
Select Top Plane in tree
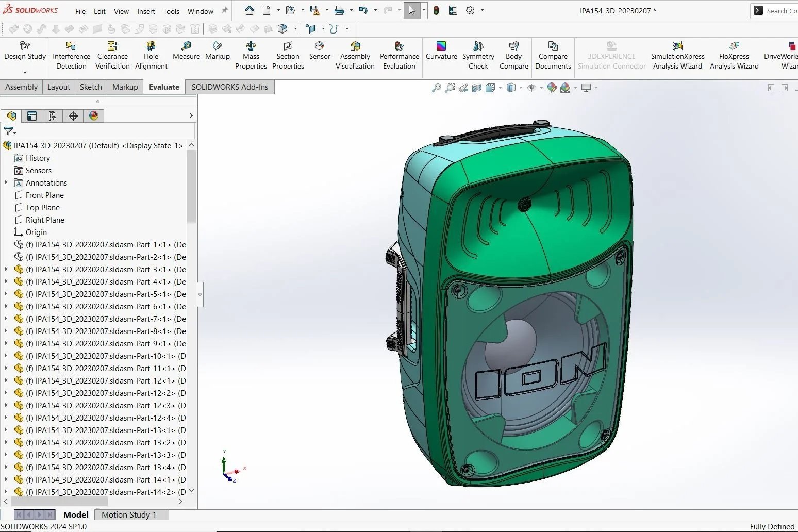pyautogui.click(x=43, y=208)
